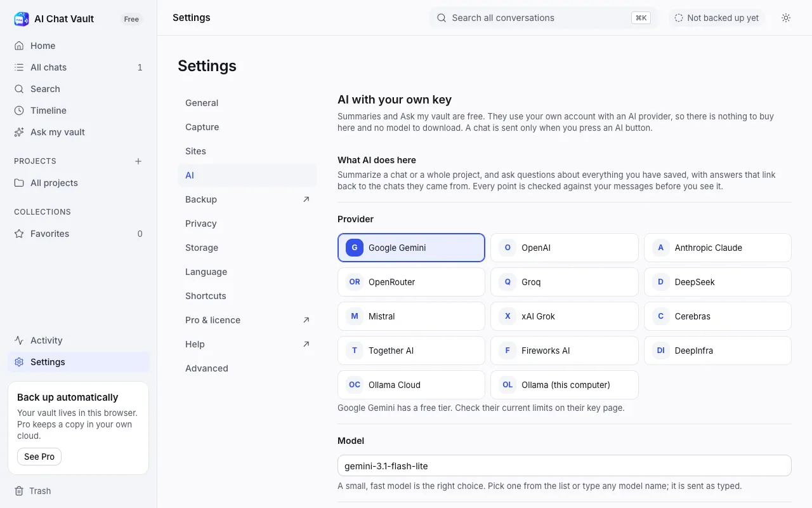
Task: Click the Search all conversations field
Action: (x=544, y=18)
